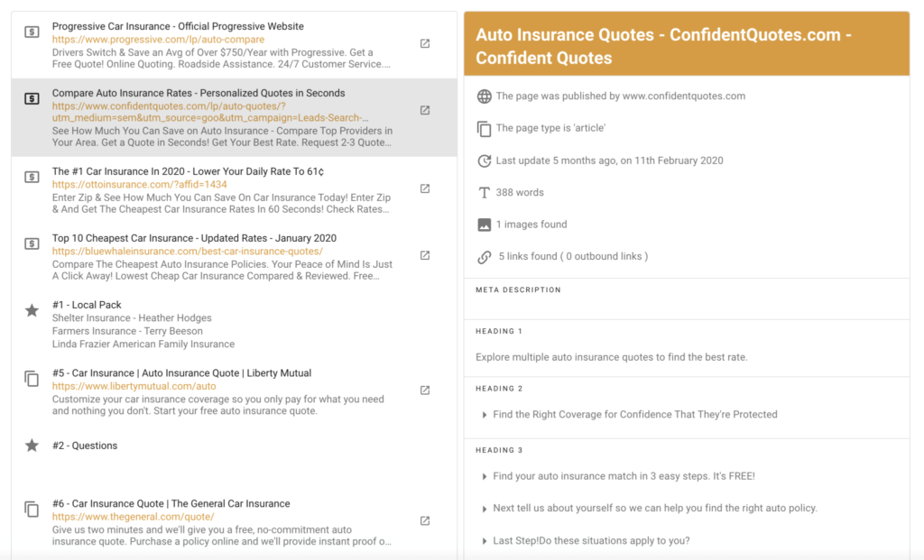Select 'Top 10 Cheapest Car Insurance' title
The height and width of the screenshot is (560, 924).
click(x=194, y=238)
